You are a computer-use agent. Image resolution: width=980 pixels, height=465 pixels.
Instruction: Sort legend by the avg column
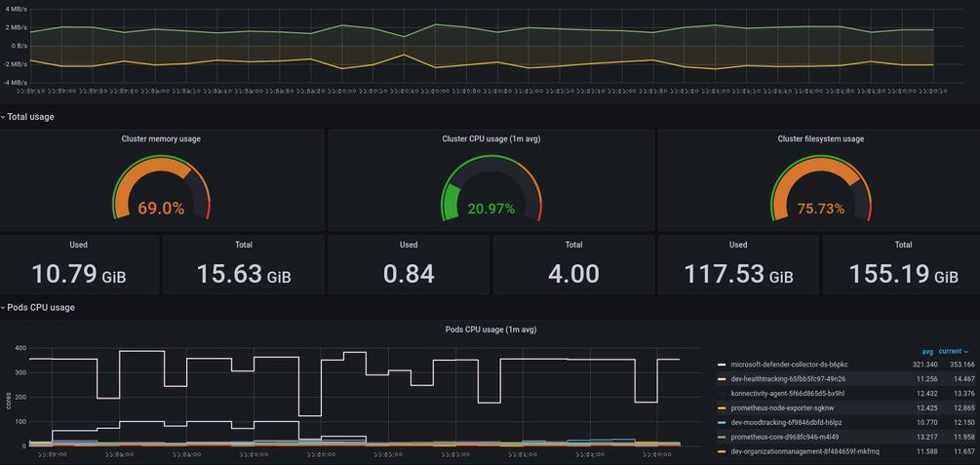click(927, 351)
